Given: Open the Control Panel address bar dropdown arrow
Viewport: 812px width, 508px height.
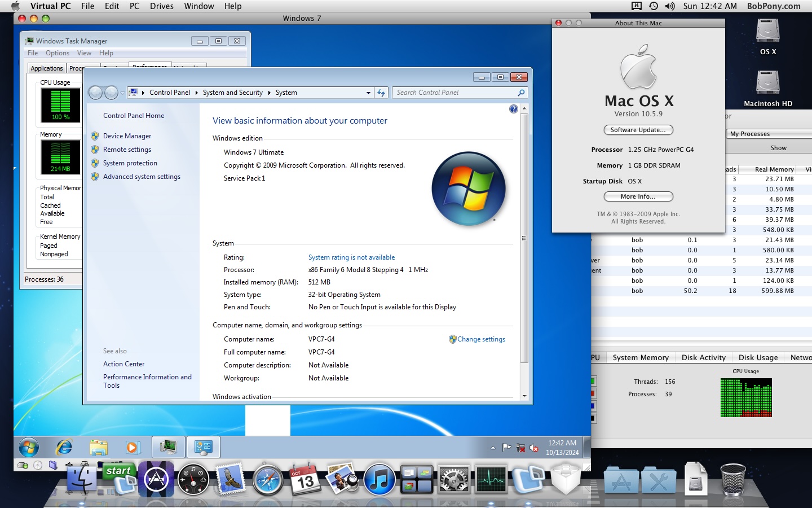Looking at the screenshot, I should (x=368, y=92).
